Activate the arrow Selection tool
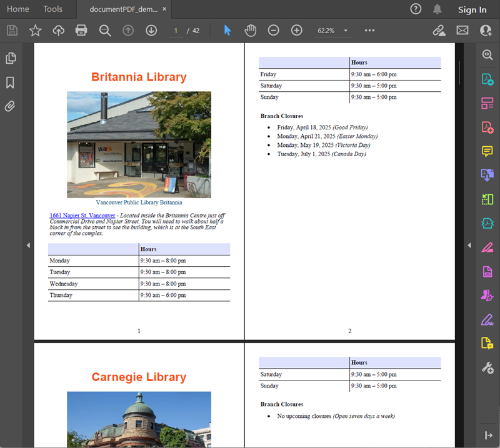The height and width of the screenshot is (448, 500). pos(227,30)
